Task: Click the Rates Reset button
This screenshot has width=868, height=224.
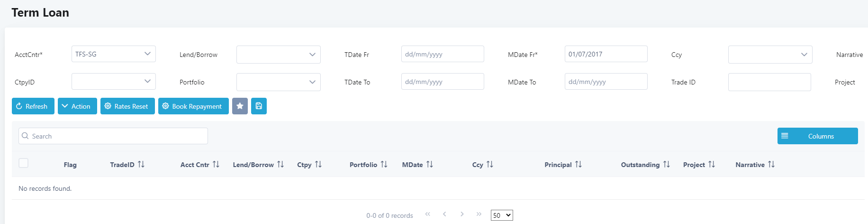Action: (127, 106)
